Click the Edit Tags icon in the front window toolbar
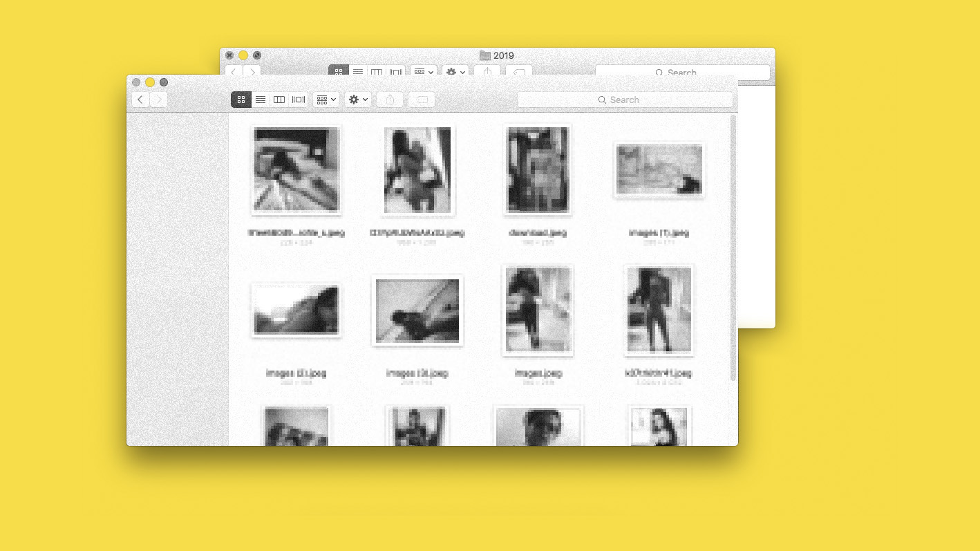Screen dimensions: 980x551 click(x=422, y=100)
